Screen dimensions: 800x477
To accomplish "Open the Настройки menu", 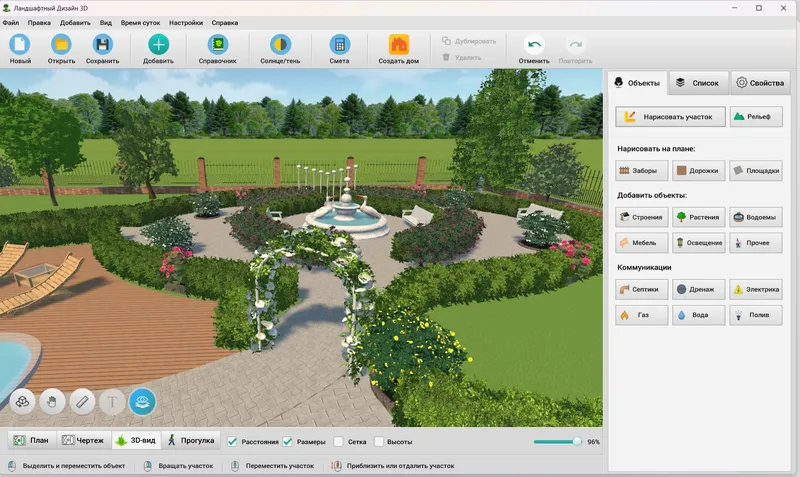I will (186, 22).
